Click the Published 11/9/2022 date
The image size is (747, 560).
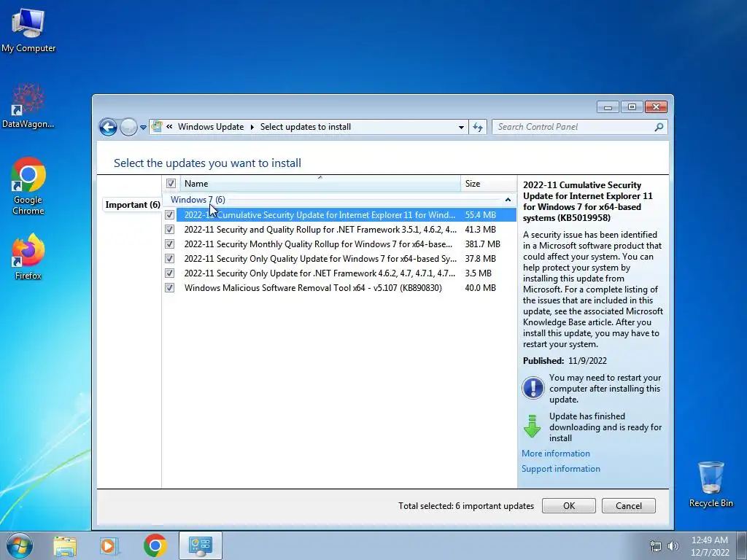[587, 360]
